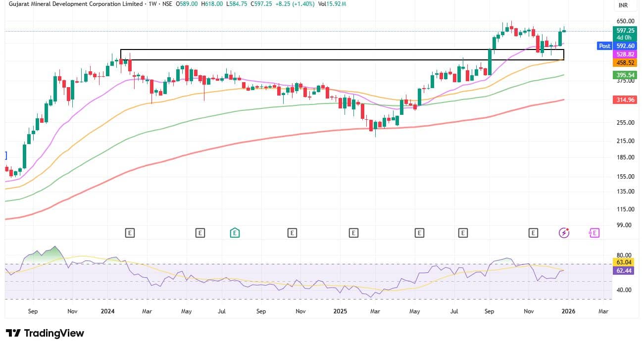Click the 40.00 RSI axis label

625,290
